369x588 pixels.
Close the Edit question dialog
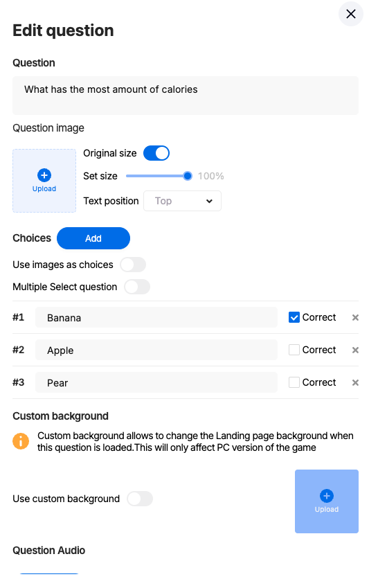tap(350, 14)
